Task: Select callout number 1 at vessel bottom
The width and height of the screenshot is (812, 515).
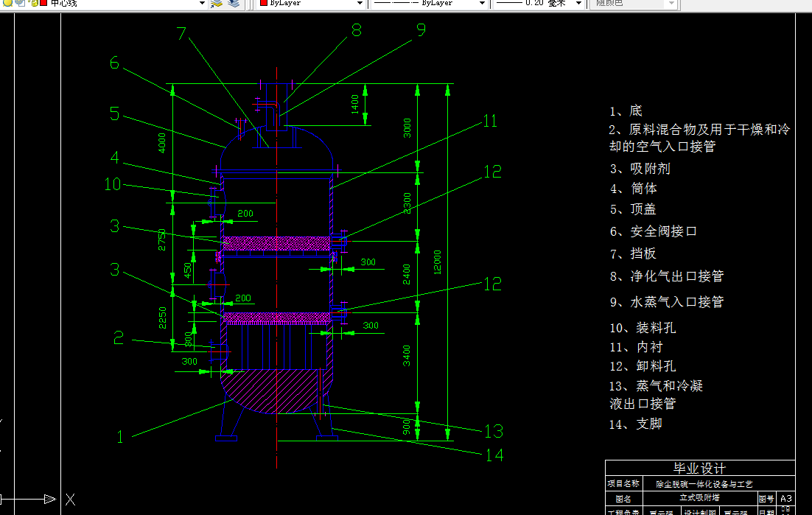Action: (119, 437)
